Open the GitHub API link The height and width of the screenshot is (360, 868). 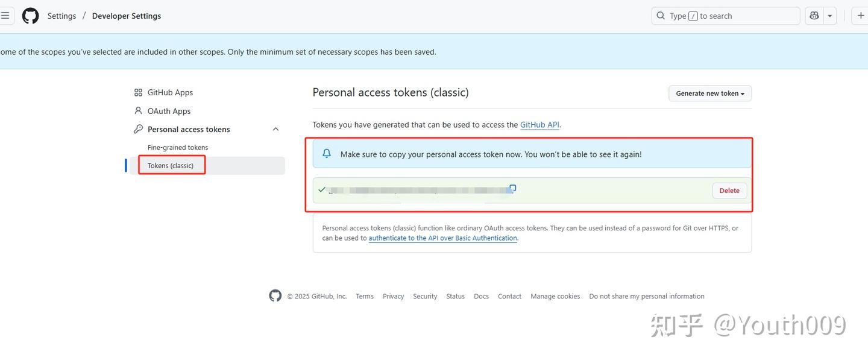coord(539,125)
